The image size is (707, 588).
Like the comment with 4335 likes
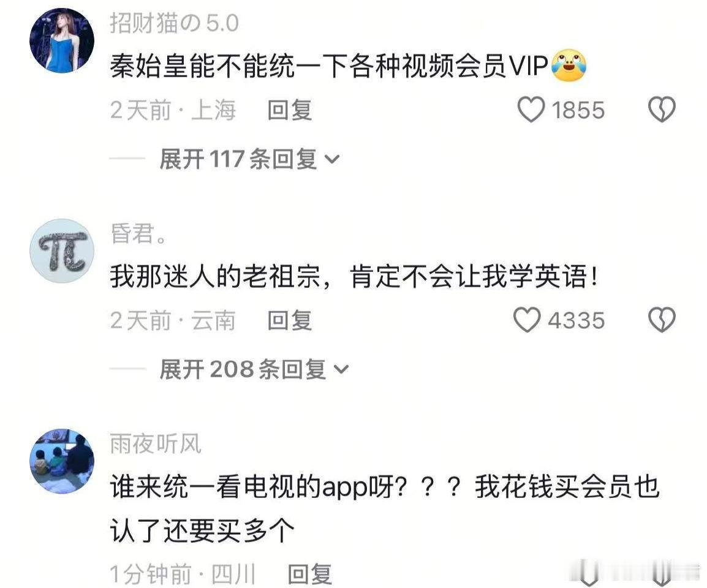(527, 320)
